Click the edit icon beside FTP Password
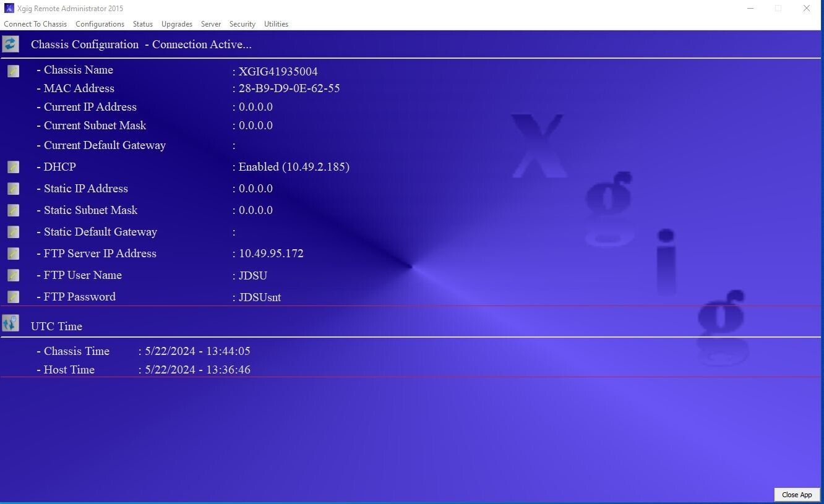This screenshot has width=824, height=504. pos(13,297)
